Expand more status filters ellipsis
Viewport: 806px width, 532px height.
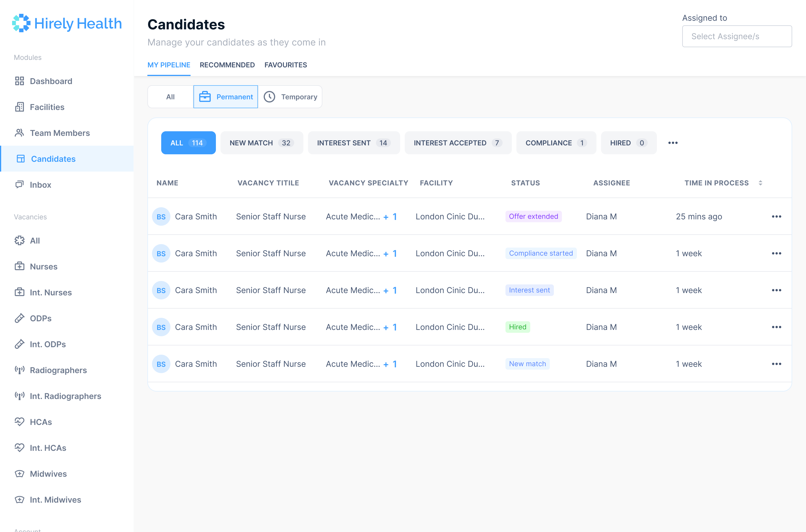pyautogui.click(x=673, y=143)
